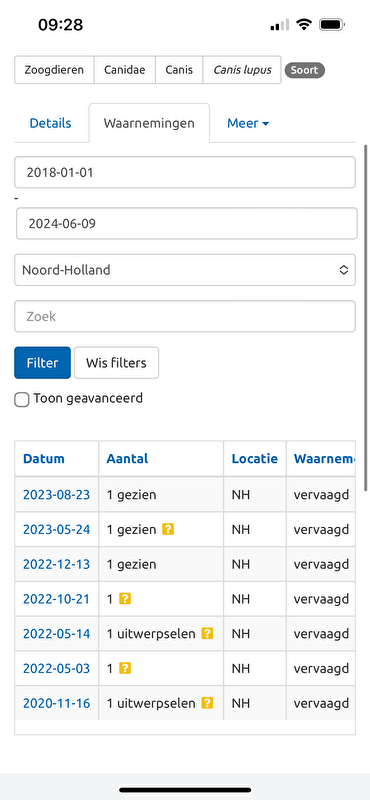Screen dimensions: 370x800
Task: Select the NH location cell for 2023-08-23
Action: [x=255, y=494]
